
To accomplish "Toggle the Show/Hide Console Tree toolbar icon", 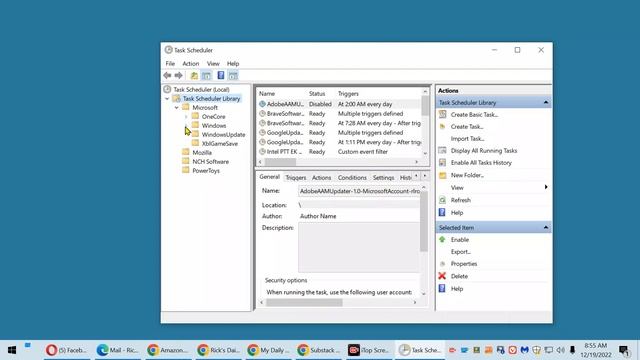I will (x=207, y=76).
